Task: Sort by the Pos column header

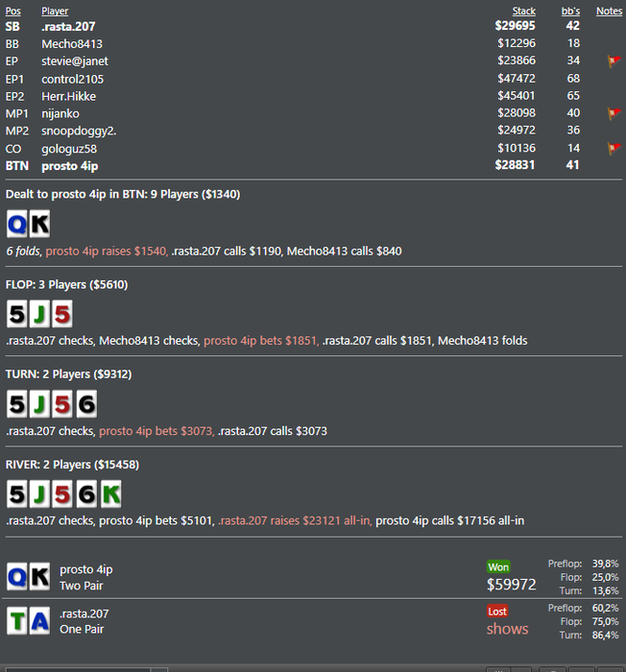Action: 12,12
